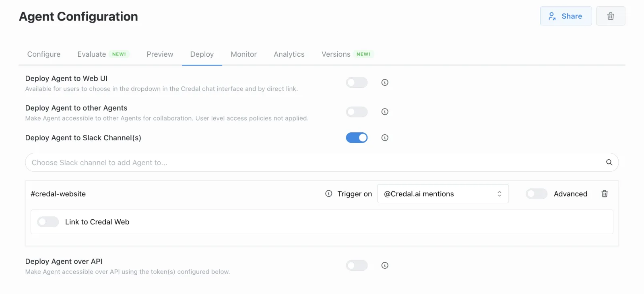
Task: Turn off Deploy Agent to Slack Channel(s) toggle
Action: coord(357,138)
